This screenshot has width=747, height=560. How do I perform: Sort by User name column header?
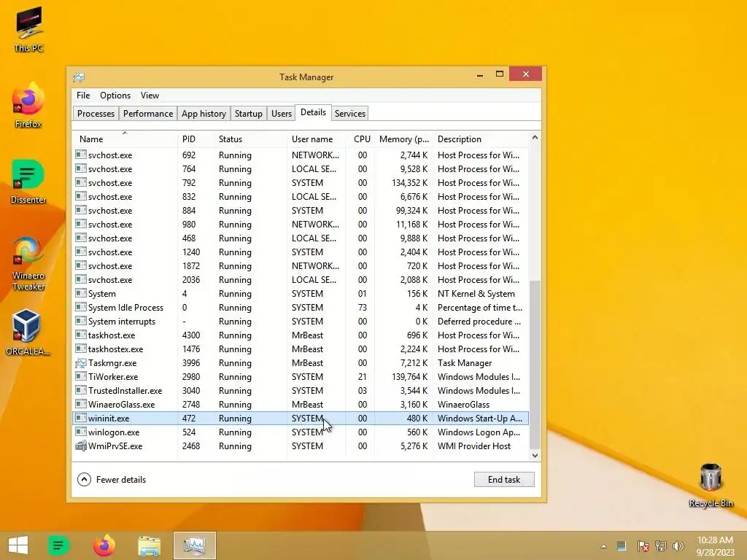click(317, 139)
